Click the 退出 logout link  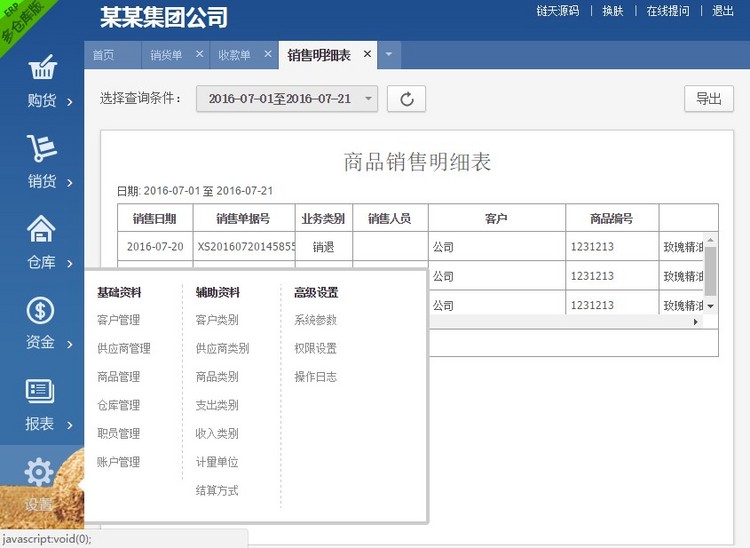pyautogui.click(x=722, y=11)
